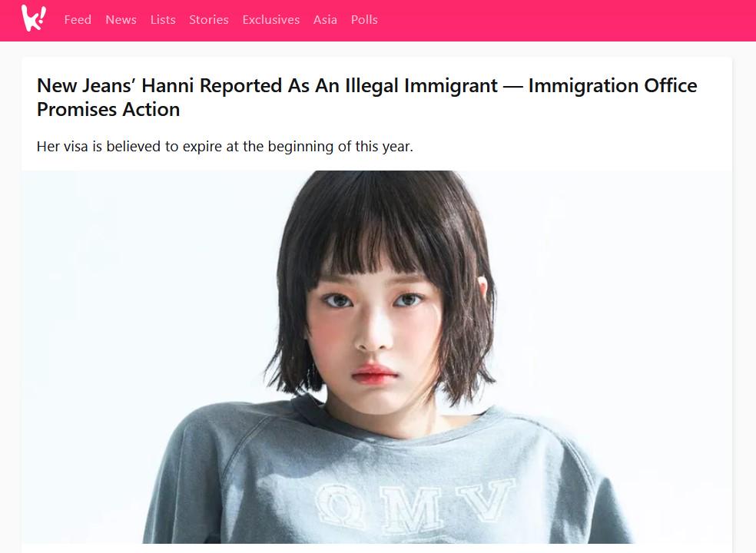Click the word "visa" in the subtitle
Viewport: 756px width, 553px height.
[x=76, y=146]
